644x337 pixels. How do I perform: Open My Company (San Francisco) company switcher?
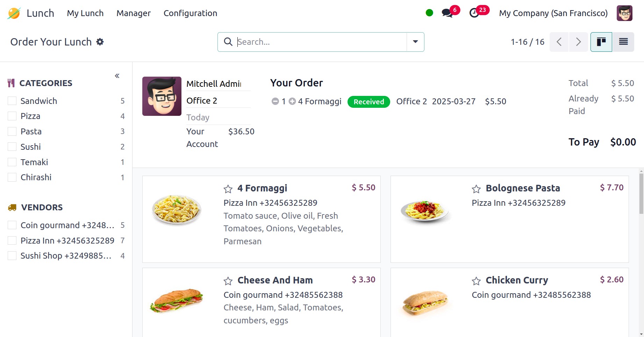(553, 13)
